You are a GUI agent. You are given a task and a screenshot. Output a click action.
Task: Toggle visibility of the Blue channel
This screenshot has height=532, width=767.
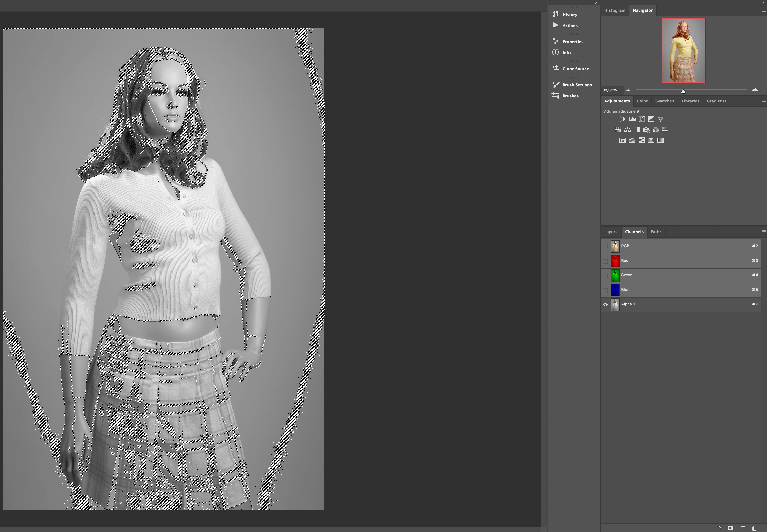tap(605, 290)
